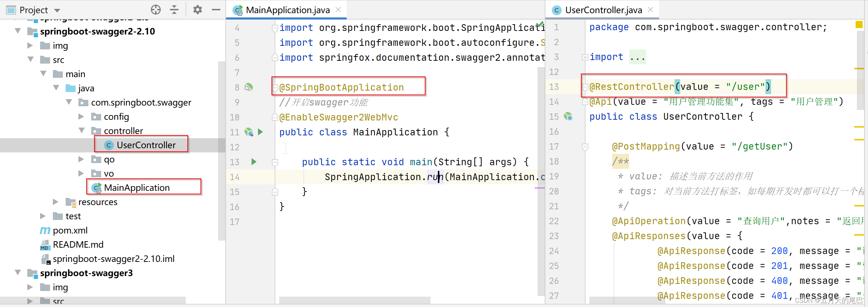Click the run gutter arrow beside class MainApplication

coord(260,132)
